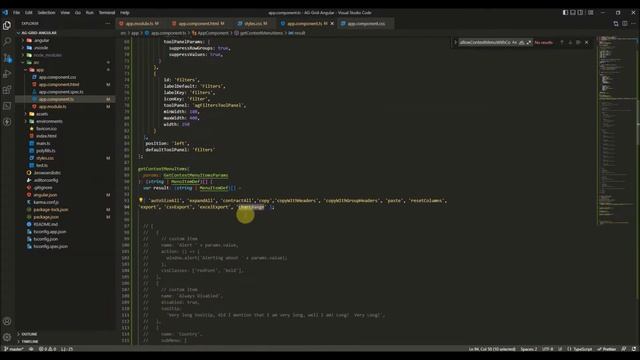Open the Source Control view
This screenshot has height=360, width=640.
click(7, 58)
